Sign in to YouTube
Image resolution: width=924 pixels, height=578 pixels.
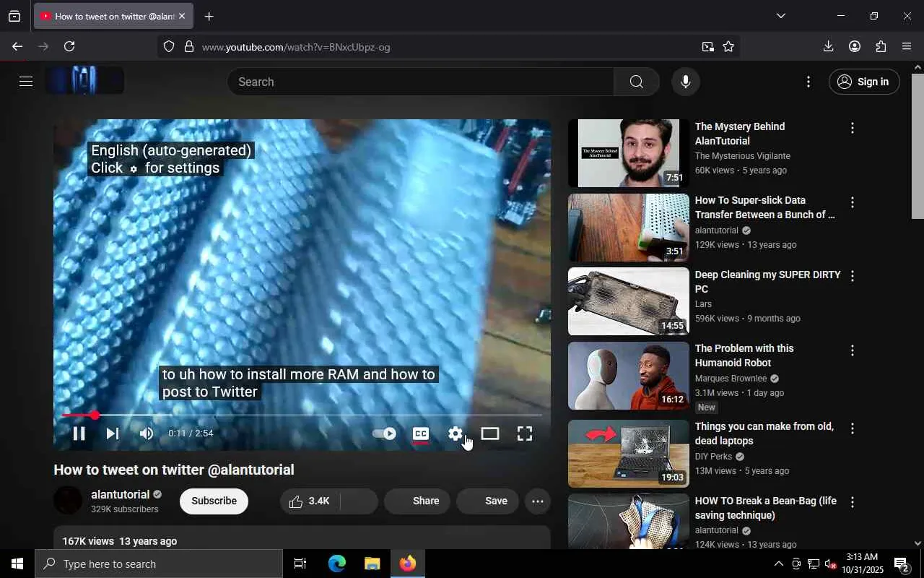(864, 82)
